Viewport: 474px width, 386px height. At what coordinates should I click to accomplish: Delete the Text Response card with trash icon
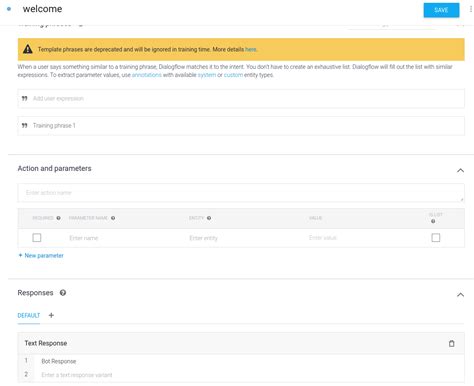tap(451, 343)
